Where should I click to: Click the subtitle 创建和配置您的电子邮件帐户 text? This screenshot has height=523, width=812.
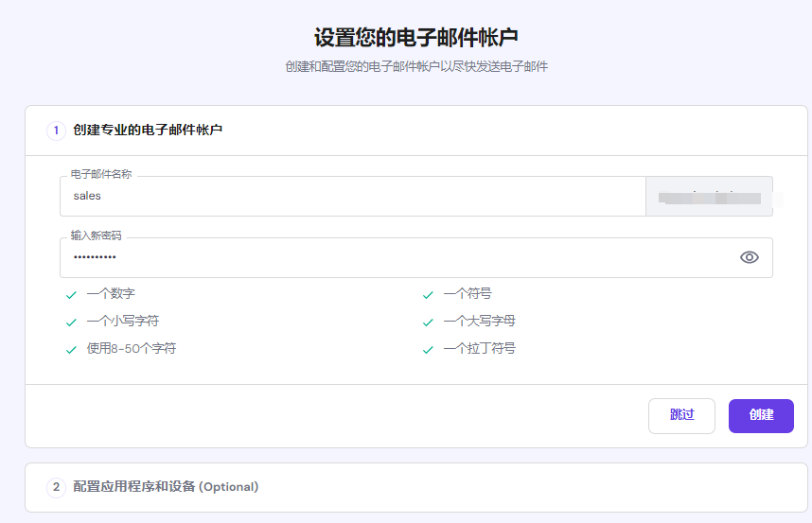(416, 67)
